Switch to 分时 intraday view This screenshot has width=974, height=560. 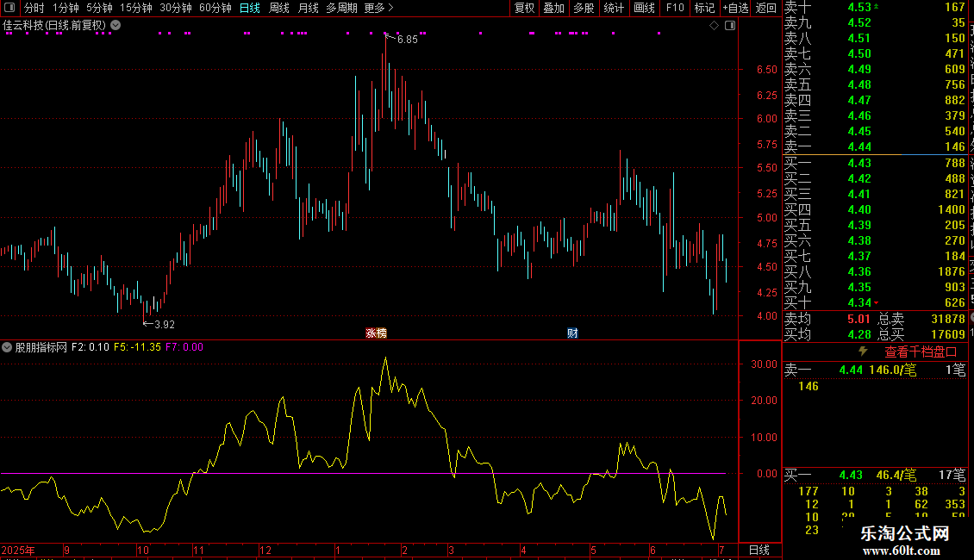[x=34, y=8]
